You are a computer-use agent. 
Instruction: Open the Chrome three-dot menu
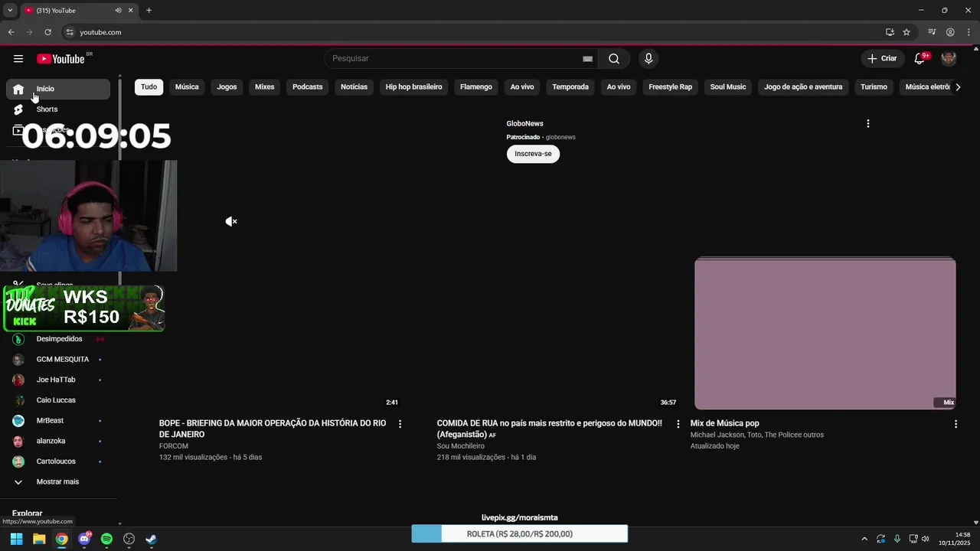pyautogui.click(x=968, y=32)
